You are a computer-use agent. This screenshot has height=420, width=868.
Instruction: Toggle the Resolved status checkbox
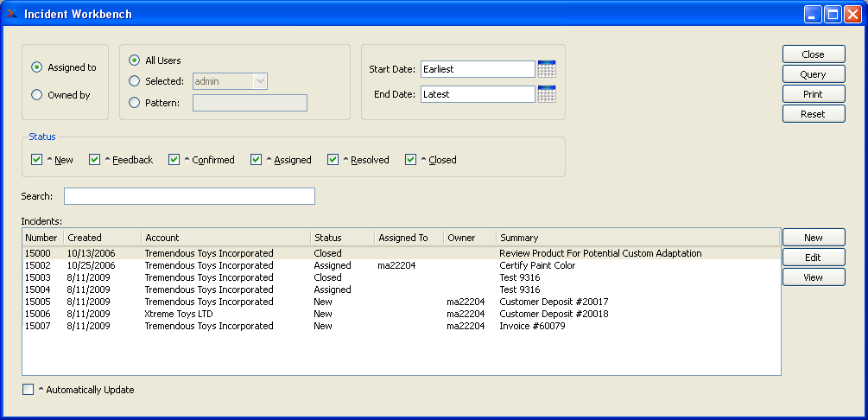pyautogui.click(x=333, y=160)
